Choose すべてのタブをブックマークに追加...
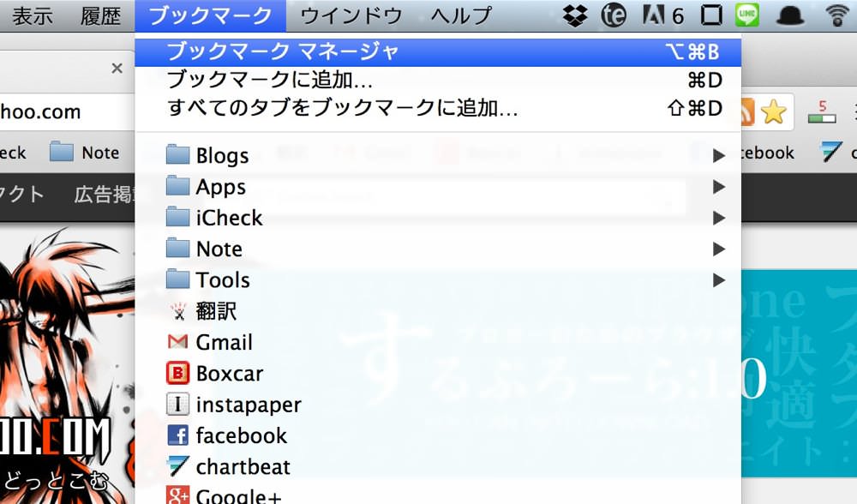The image size is (857, 504). click(x=438, y=108)
